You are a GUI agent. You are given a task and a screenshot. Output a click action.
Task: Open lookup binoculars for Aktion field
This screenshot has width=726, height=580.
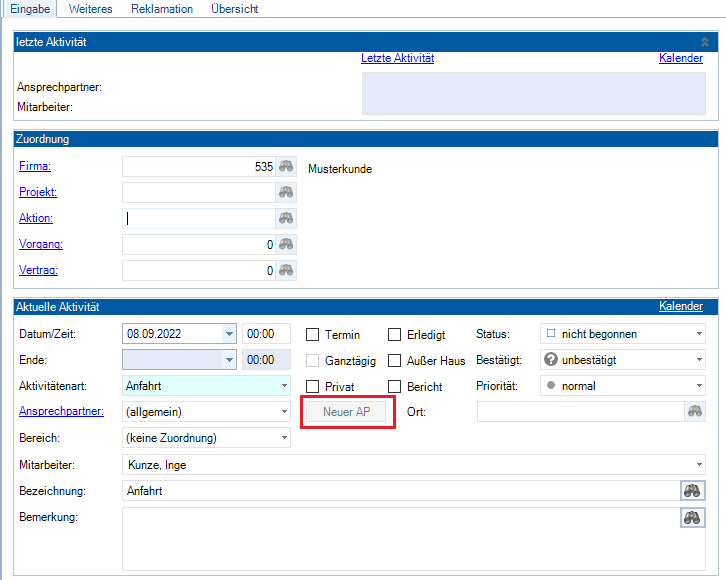287,218
